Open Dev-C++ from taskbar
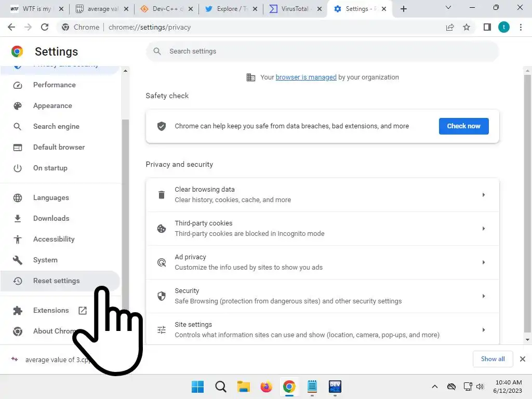The image size is (532, 399). (x=335, y=387)
